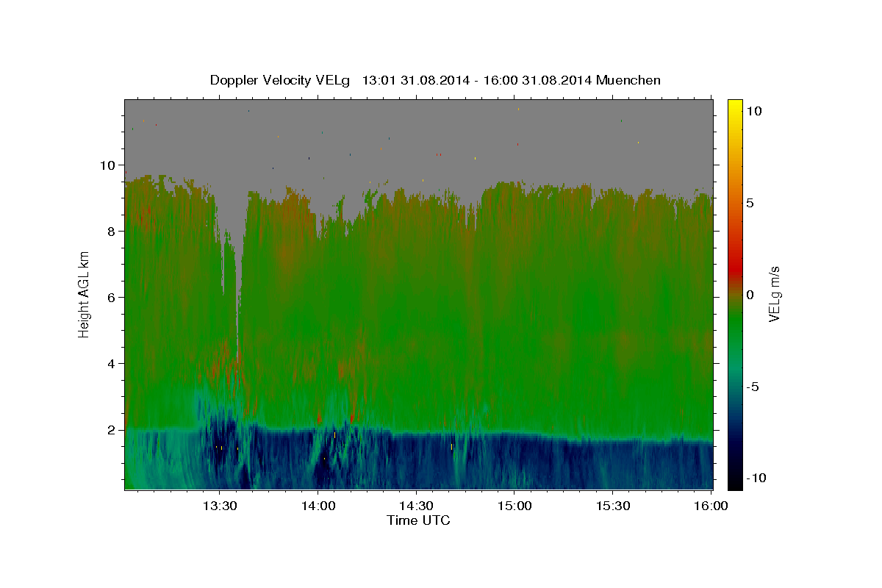Click the 'Muenchen' station name in the title
Viewport: 882px width, 588px height.
coord(629,80)
